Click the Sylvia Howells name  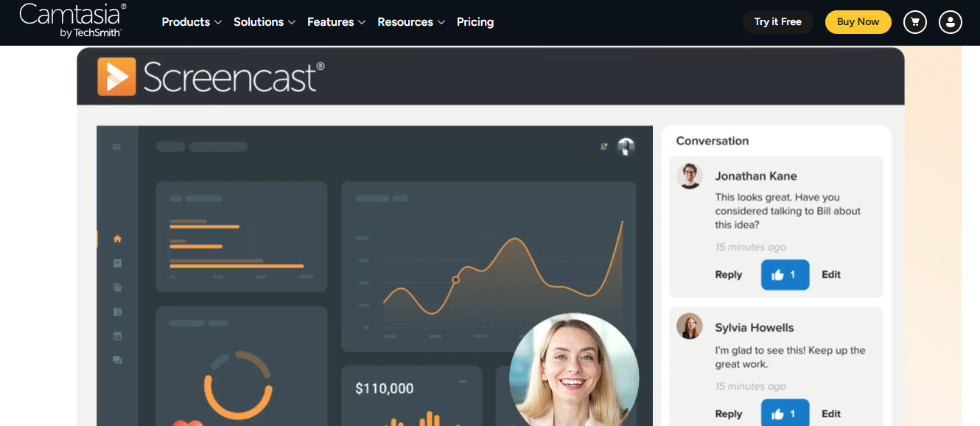755,328
